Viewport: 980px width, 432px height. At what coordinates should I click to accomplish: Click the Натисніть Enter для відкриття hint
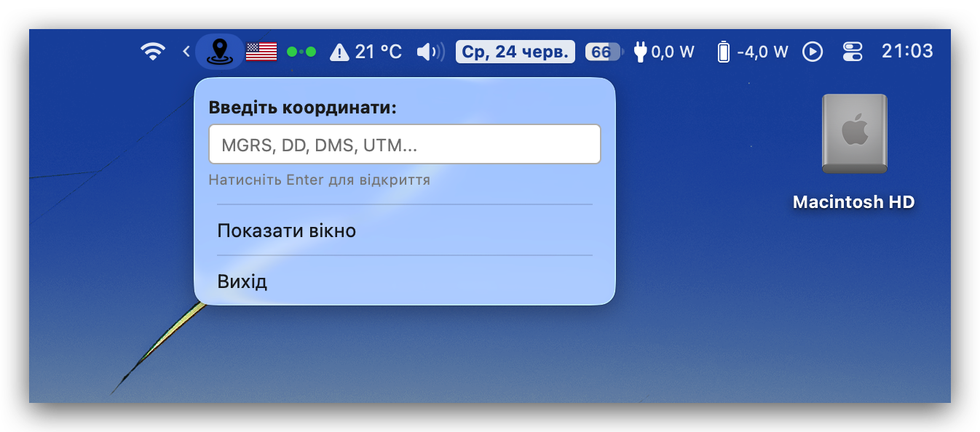tap(319, 180)
